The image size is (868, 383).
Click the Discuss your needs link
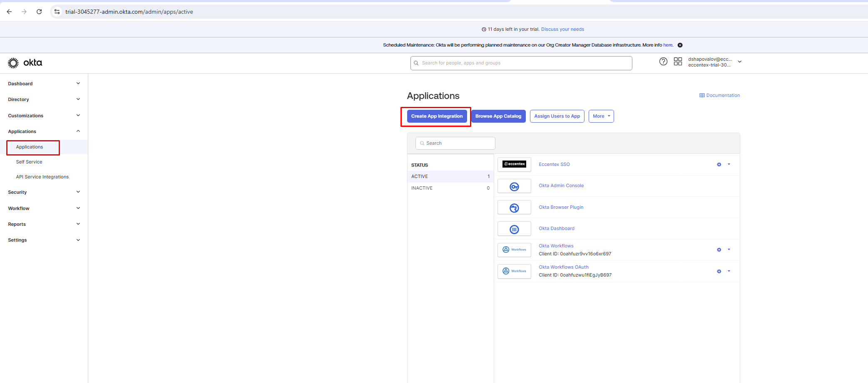tap(562, 29)
